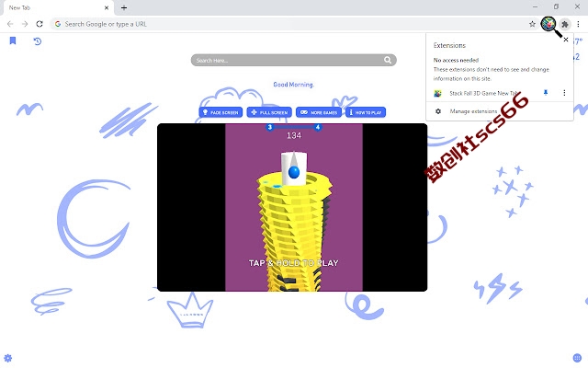This screenshot has width=588, height=368.
Task: Click the magnifier icon in page search bar
Action: tap(388, 60)
